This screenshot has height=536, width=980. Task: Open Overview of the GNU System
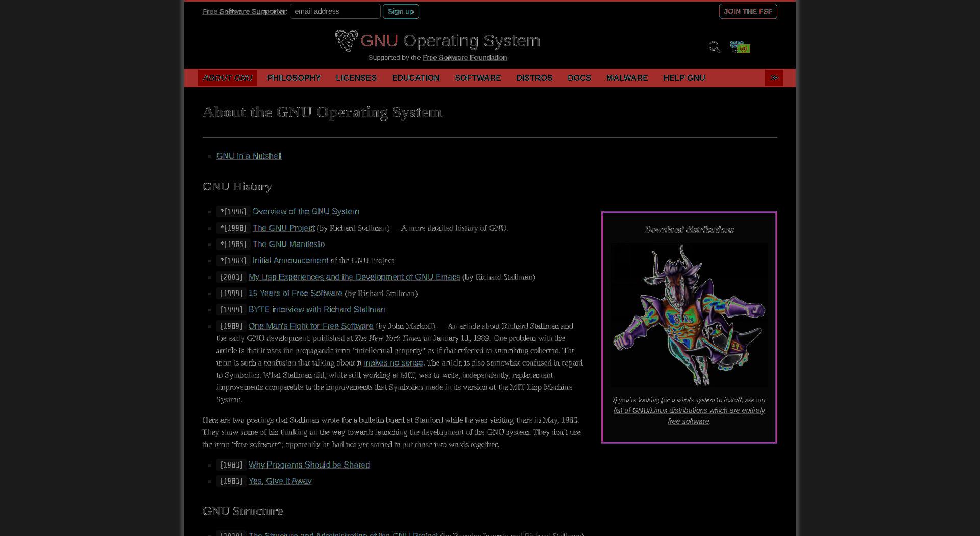pyautogui.click(x=306, y=212)
